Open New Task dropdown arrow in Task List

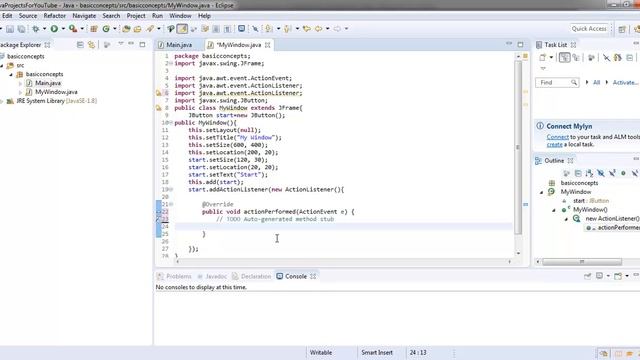pos(551,58)
